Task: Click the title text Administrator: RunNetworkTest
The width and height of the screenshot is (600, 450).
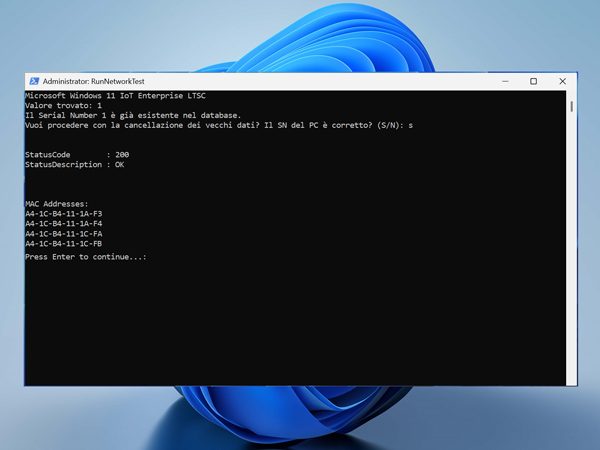Action: click(93, 82)
